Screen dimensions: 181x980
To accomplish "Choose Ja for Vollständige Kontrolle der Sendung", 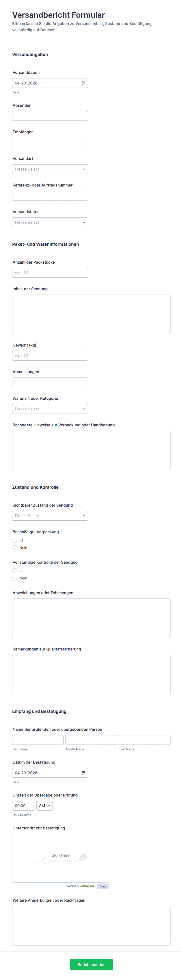I will (15, 571).
